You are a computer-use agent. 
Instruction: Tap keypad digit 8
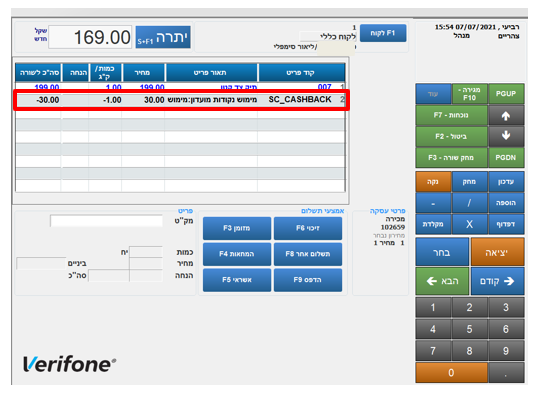point(469,351)
